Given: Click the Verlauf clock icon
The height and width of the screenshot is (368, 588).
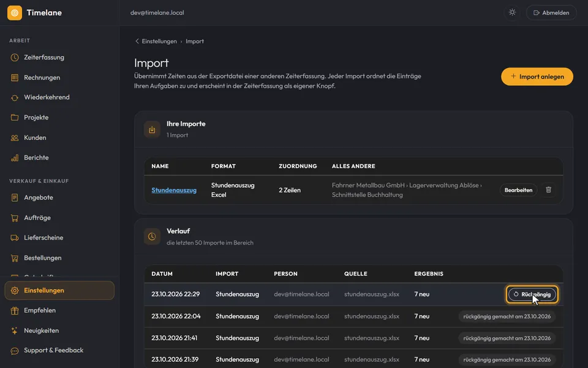Looking at the screenshot, I should 152,237.
